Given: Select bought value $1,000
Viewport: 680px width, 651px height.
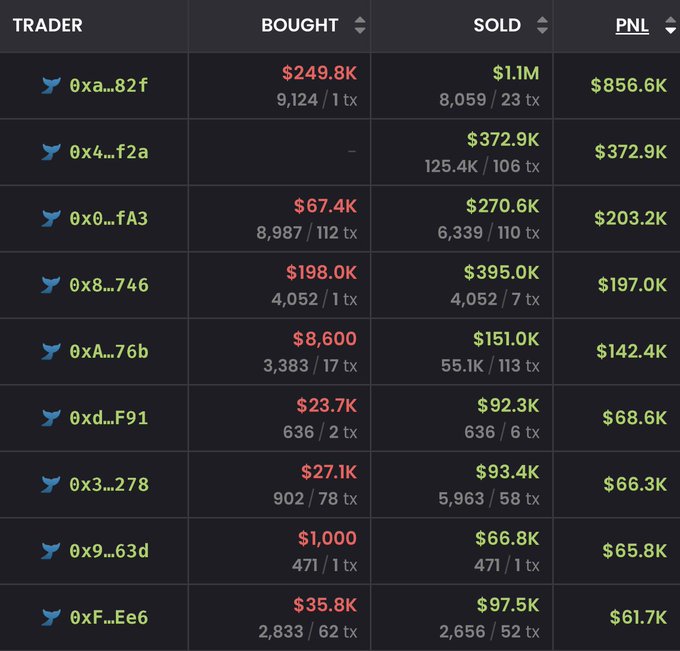Looking at the screenshot, I should [327, 538].
